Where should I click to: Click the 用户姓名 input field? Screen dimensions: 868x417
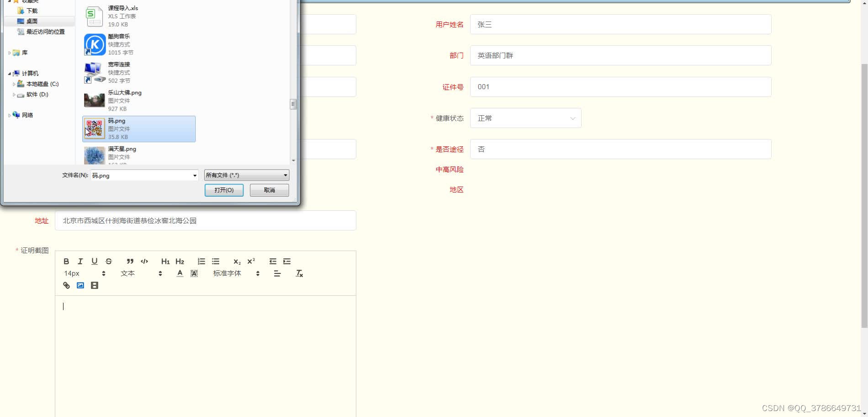[x=621, y=24]
